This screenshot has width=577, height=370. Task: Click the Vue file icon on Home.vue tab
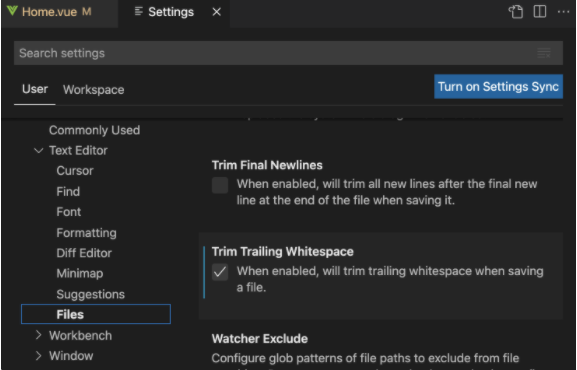click(12, 11)
